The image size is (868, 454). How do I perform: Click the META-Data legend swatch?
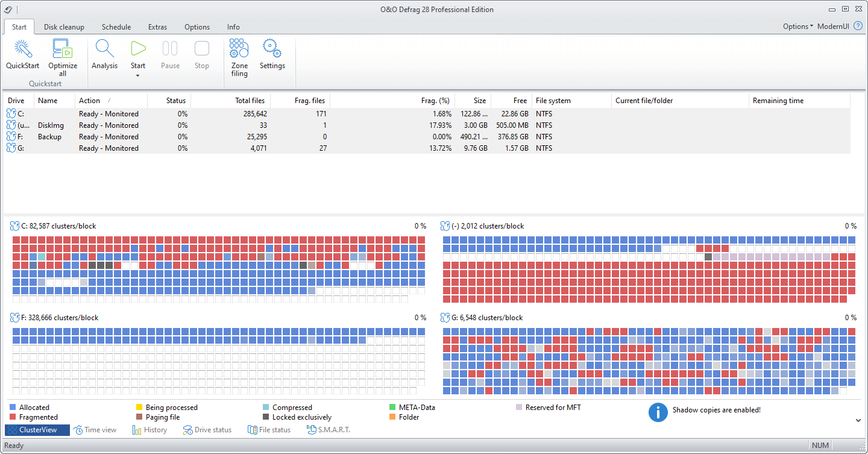pos(392,408)
